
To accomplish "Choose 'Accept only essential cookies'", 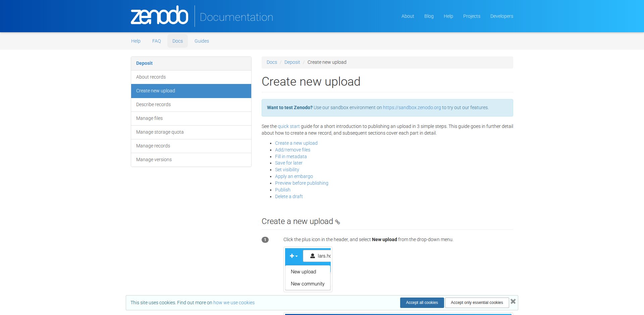I will 477,303.
